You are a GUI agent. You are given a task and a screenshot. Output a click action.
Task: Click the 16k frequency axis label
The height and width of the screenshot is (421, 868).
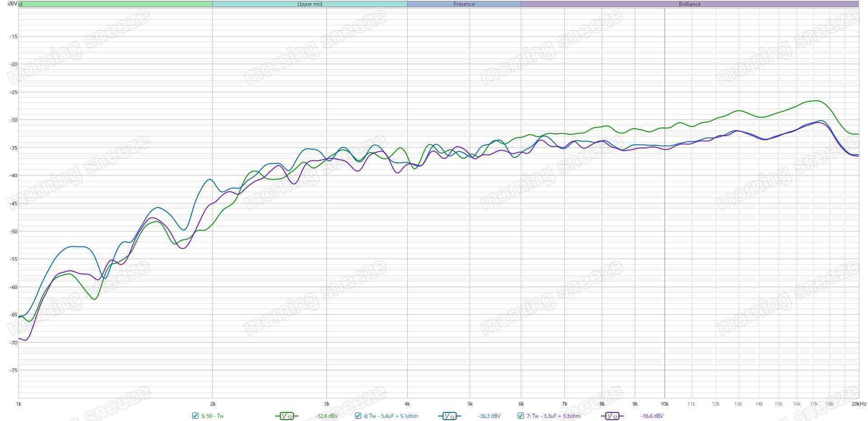tap(797, 404)
